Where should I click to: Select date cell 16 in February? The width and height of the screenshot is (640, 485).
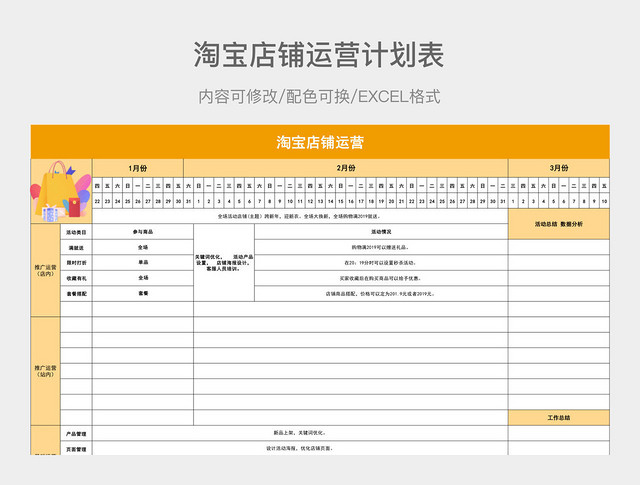pos(351,201)
